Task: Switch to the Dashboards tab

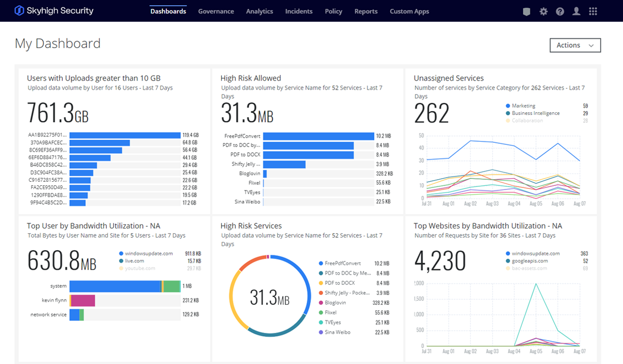Action: [168, 11]
